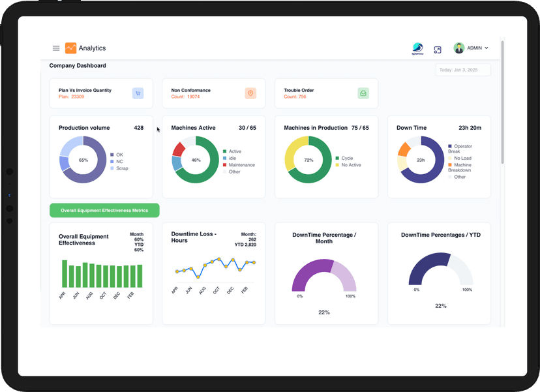
Task: Open the hamburger navigation menu
Action: pyautogui.click(x=56, y=48)
